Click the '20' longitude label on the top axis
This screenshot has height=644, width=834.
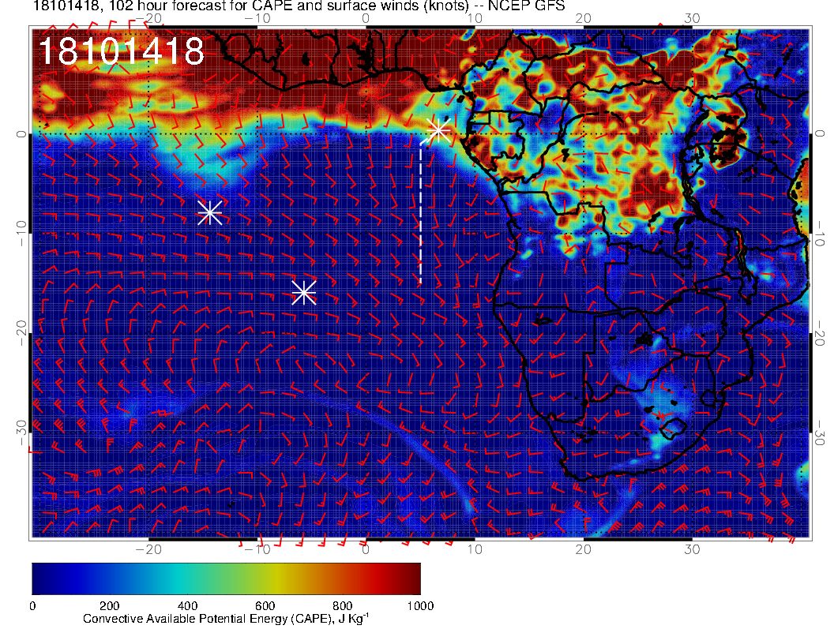coord(584,19)
